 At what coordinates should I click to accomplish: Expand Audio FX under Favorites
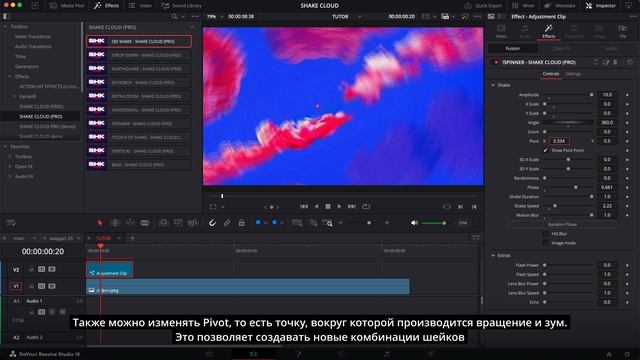pos(10,176)
